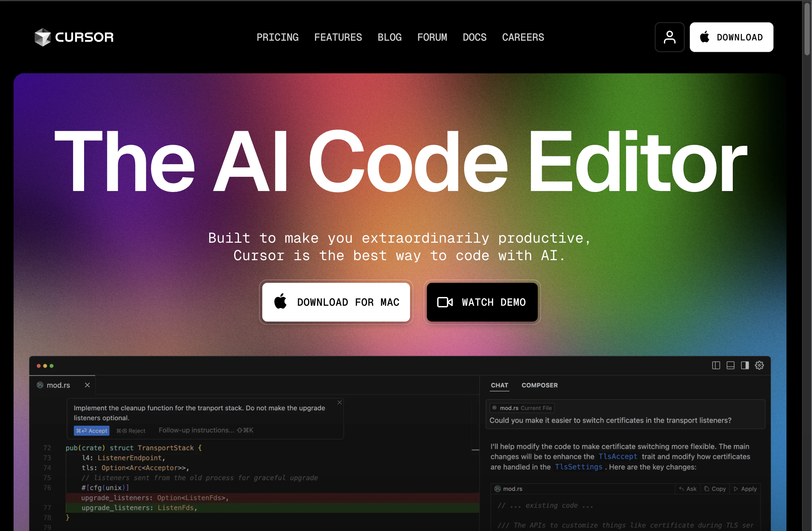812x531 pixels.
Task: Click the 'The AI Code Editor' headline
Action: [401, 161]
